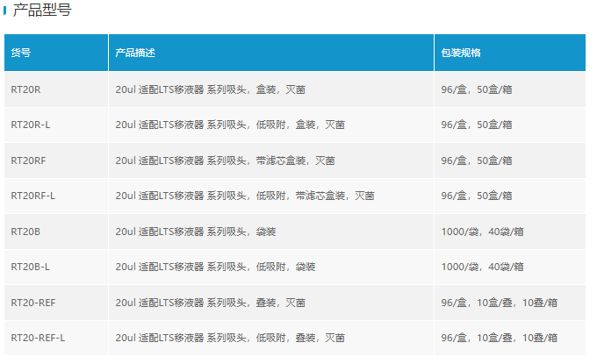Open the RT20-REF product entry
597x364 pixels.
[33, 303]
